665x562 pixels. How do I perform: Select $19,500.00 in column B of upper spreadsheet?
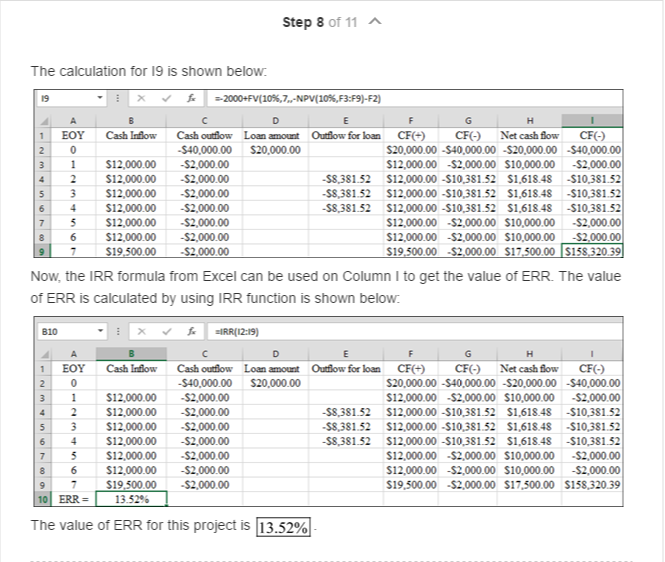pyautogui.click(x=131, y=252)
